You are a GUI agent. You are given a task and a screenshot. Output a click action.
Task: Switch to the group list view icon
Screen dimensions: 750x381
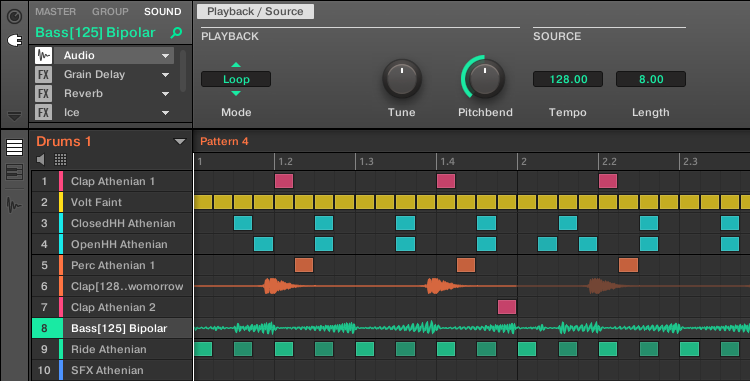pos(14,148)
